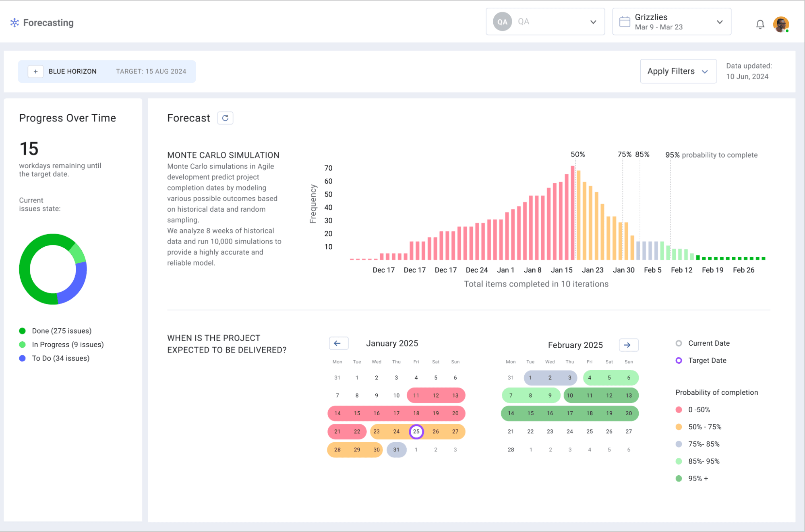Toggle the Target Date circle indicator
Viewport: 805px width, 532px height.
coord(677,361)
